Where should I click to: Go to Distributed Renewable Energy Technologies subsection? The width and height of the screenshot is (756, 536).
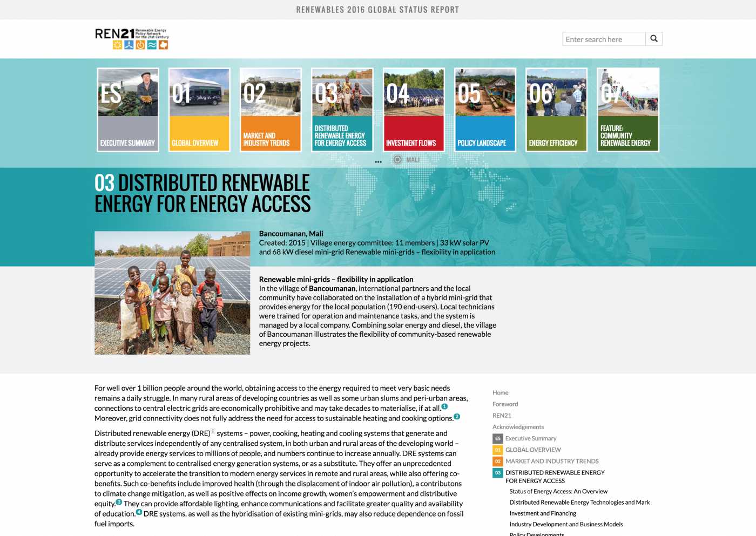(x=579, y=502)
